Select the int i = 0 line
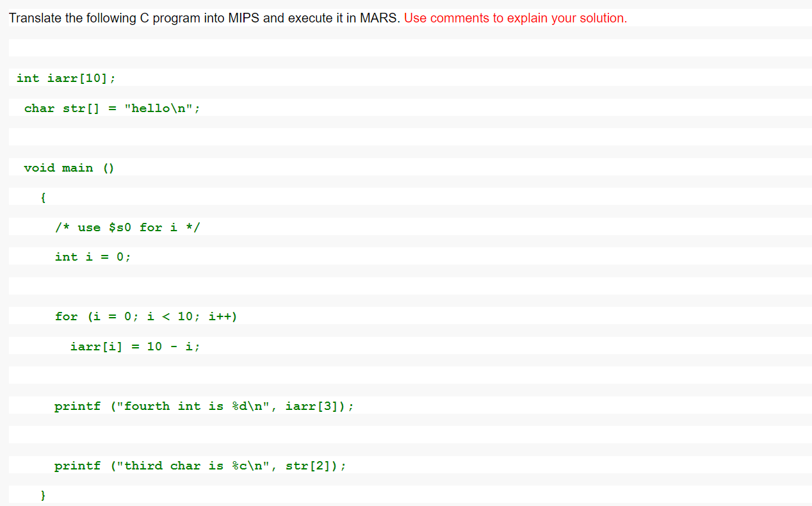This screenshot has width=812, height=506. pyautogui.click(x=93, y=256)
